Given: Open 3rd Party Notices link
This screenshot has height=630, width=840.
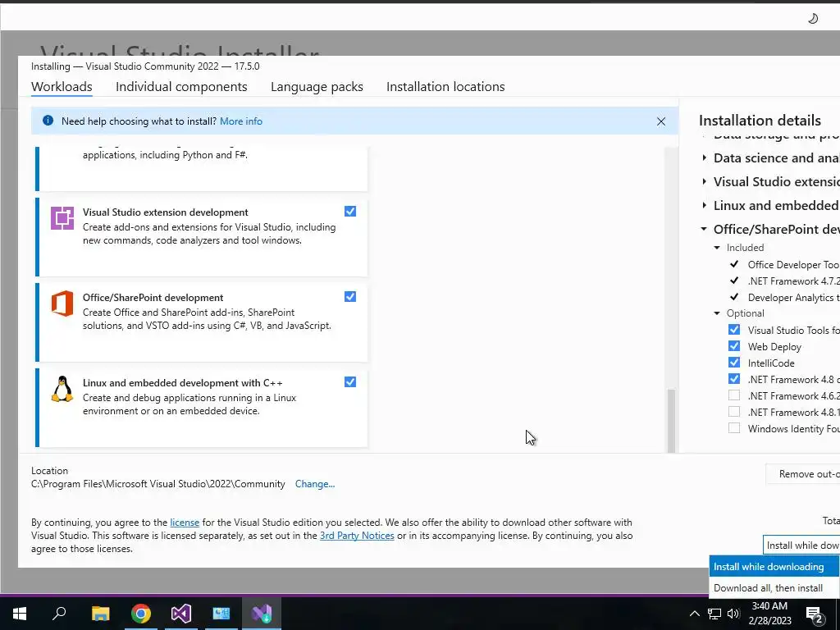Looking at the screenshot, I should pyautogui.click(x=357, y=535).
